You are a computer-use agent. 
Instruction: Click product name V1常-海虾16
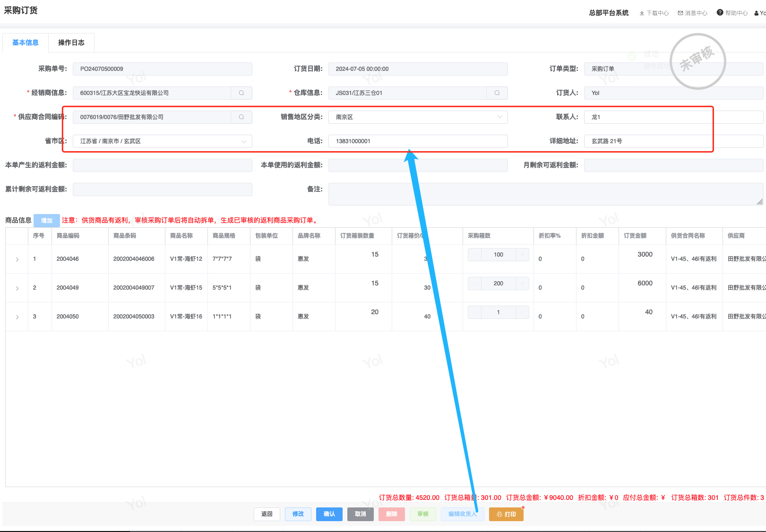click(x=186, y=317)
